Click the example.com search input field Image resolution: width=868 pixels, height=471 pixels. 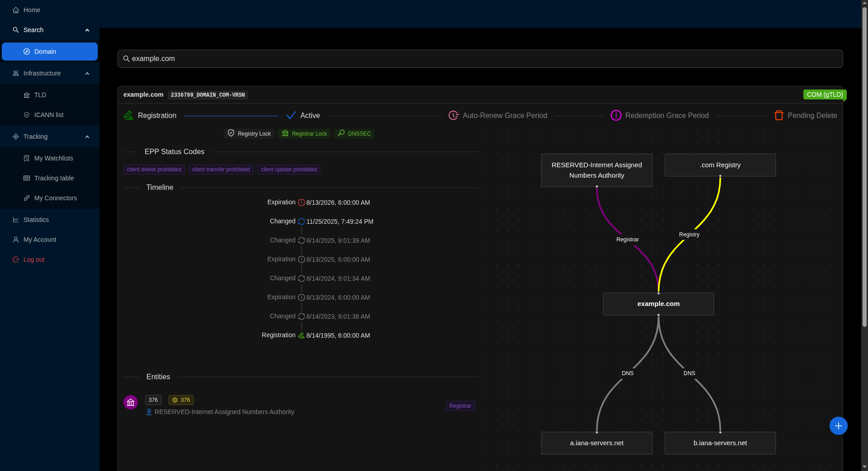click(x=316, y=58)
